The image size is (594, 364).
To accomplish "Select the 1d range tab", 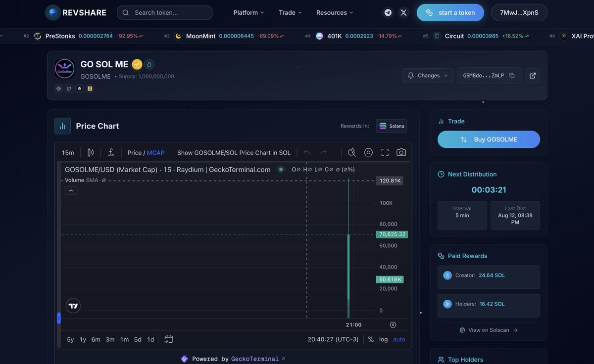I will tap(150, 339).
